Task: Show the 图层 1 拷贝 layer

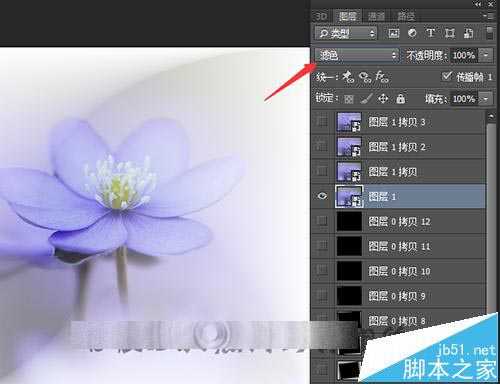Action: [x=322, y=171]
